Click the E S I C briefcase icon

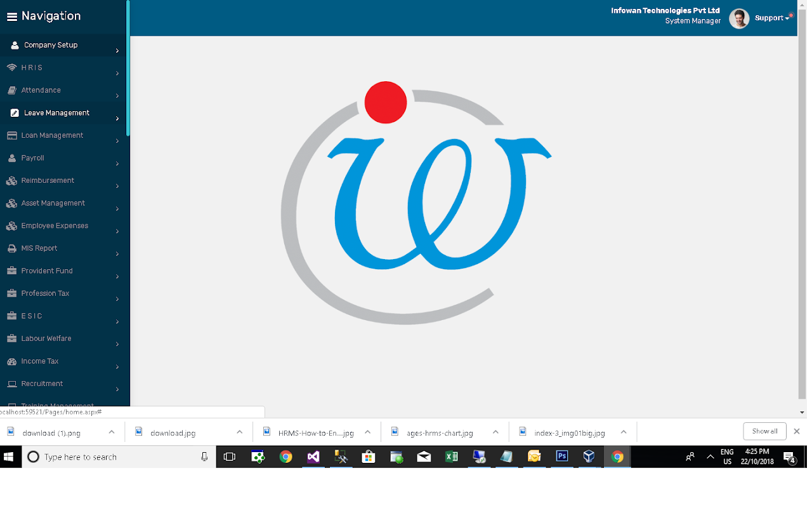(11, 316)
